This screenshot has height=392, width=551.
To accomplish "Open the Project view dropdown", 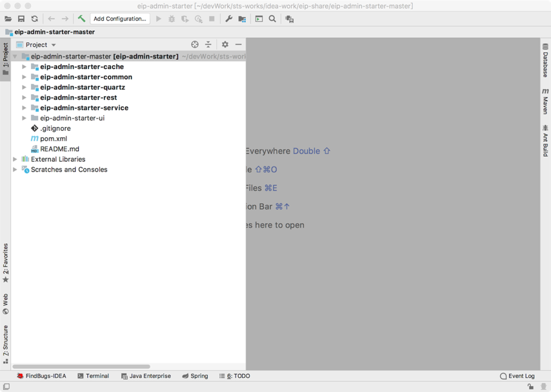I will tap(36, 44).
